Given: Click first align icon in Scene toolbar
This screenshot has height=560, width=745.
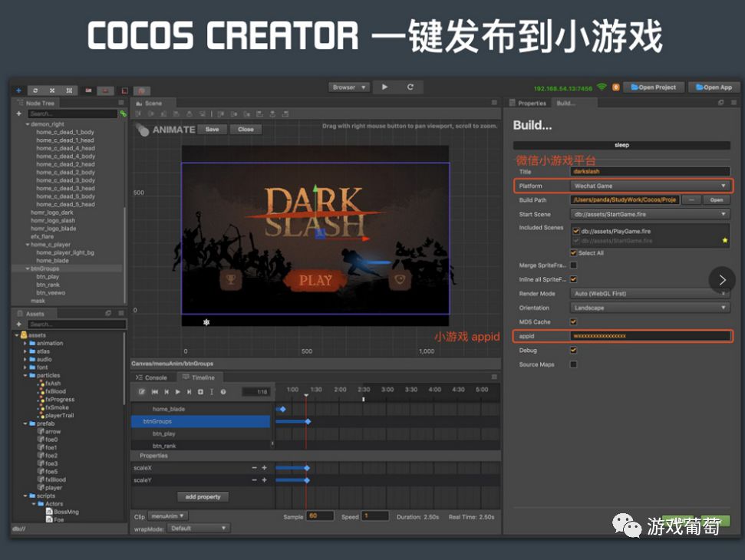Looking at the screenshot, I should tap(138, 114).
